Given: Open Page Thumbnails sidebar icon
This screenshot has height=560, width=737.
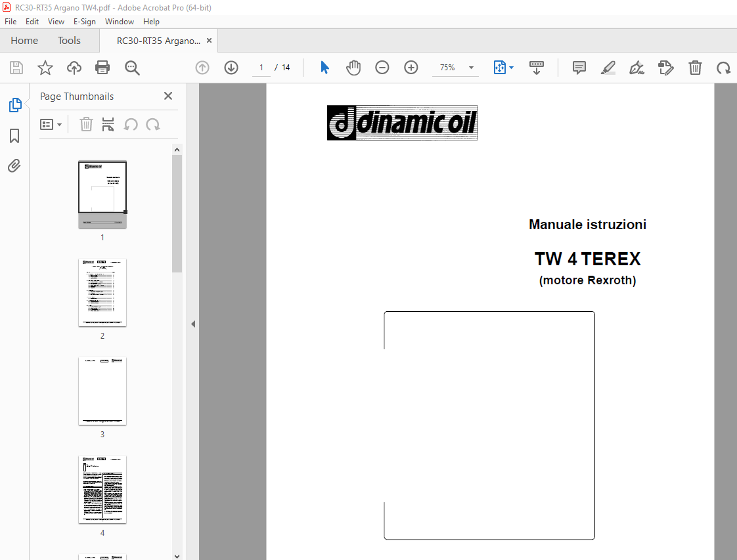Looking at the screenshot, I should tap(15, 105).
